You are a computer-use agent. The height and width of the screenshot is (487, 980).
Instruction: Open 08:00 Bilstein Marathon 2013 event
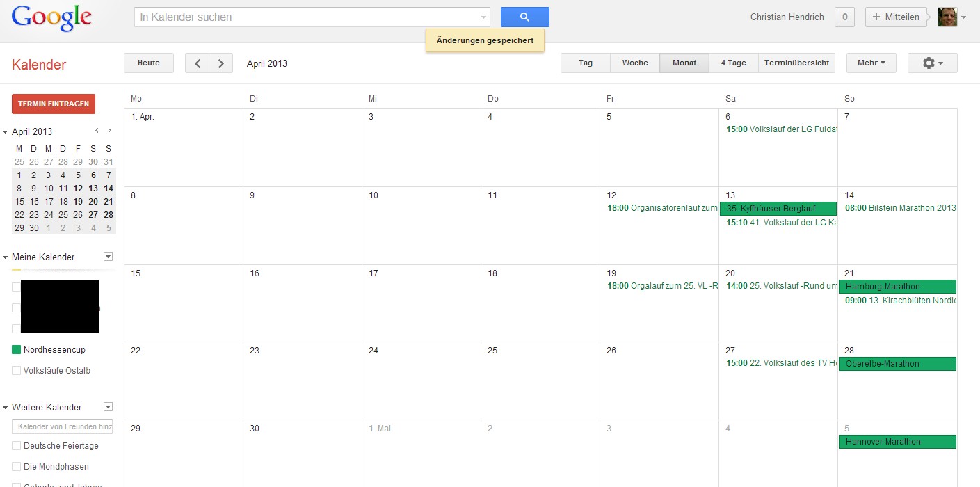tap(900, 207)
